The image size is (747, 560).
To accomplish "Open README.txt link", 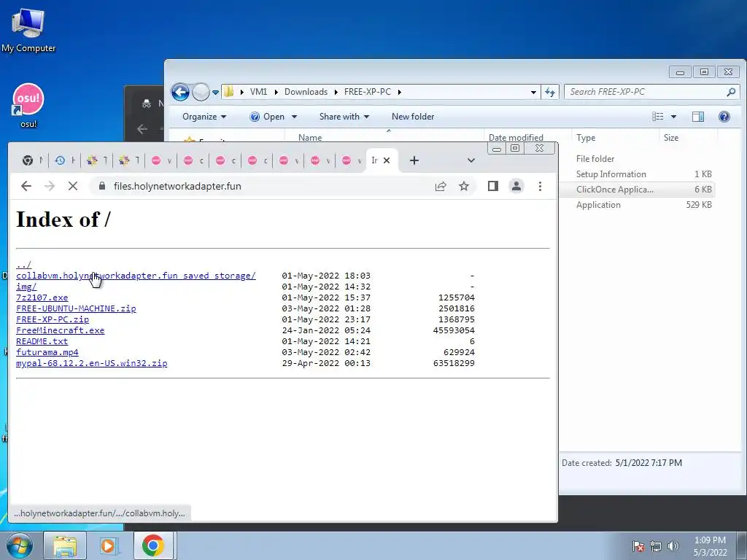I will click(x=42, y=341).
